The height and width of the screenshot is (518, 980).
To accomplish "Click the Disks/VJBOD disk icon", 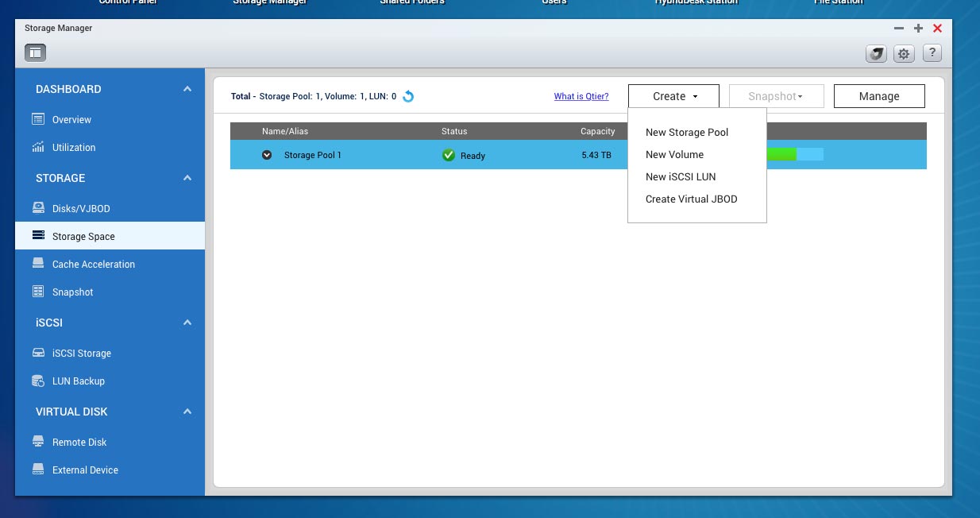I will coord(38,208).
